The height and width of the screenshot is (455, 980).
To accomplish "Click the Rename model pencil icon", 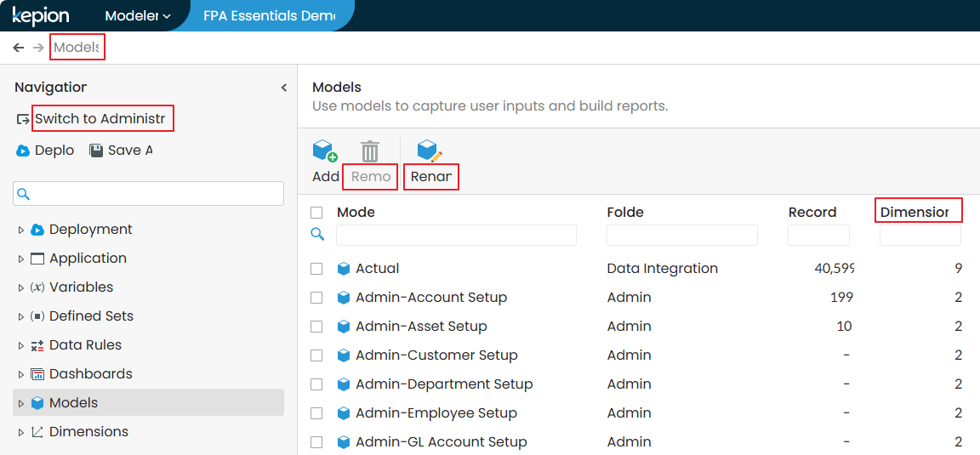I will (x=430, y=151).
